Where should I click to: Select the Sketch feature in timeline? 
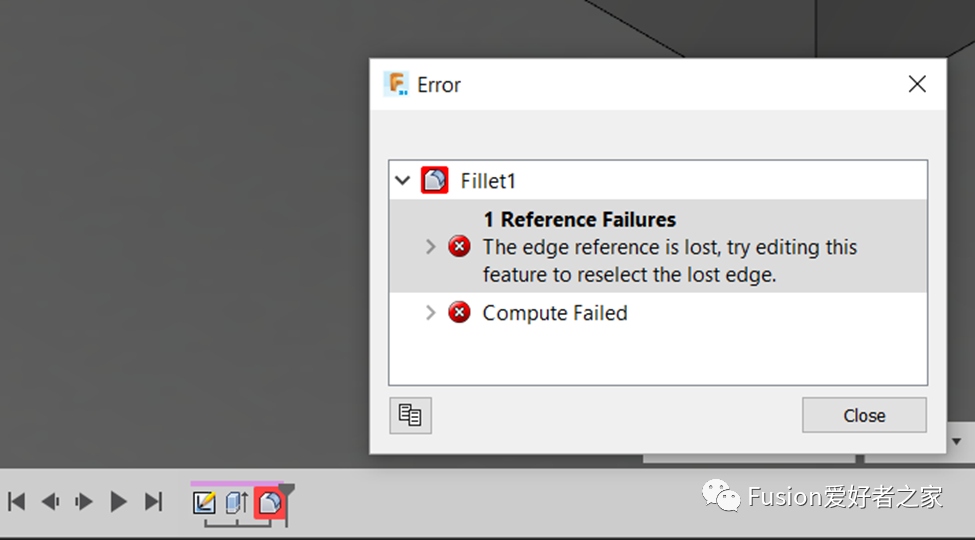[204, 502]
